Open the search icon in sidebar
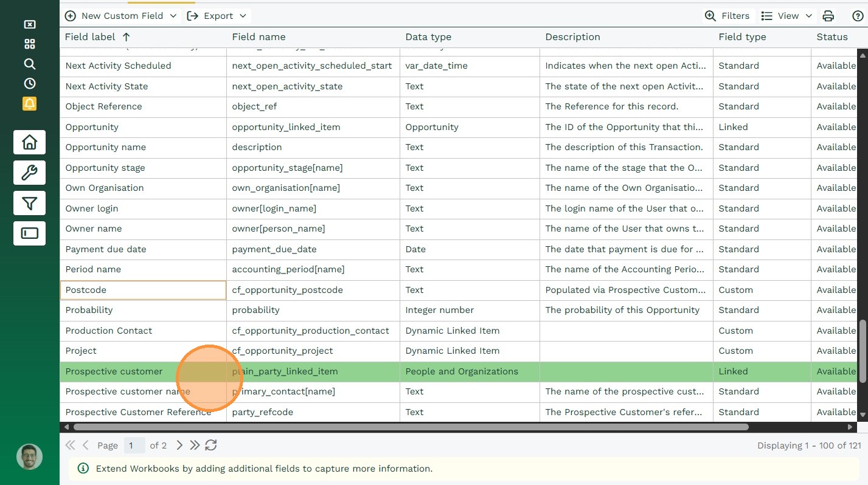This screenshot has width=868, height=485. [x=29, y=64]
